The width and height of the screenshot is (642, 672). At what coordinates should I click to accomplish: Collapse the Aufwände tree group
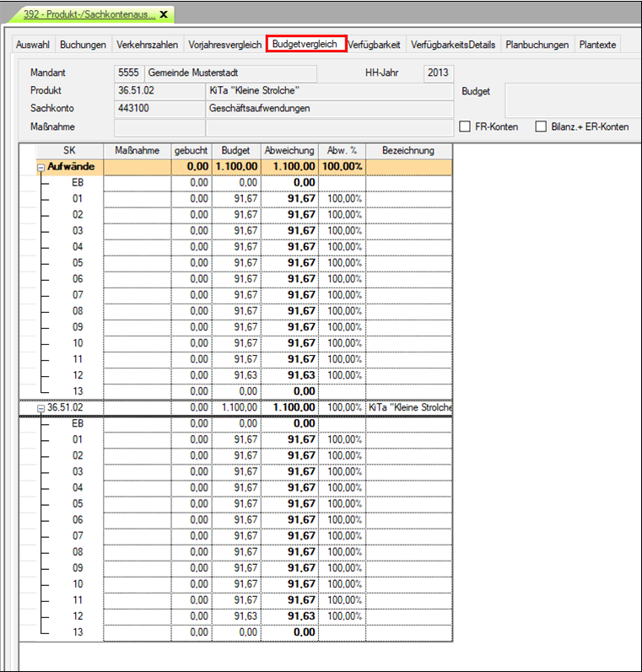tap(40, 167)
